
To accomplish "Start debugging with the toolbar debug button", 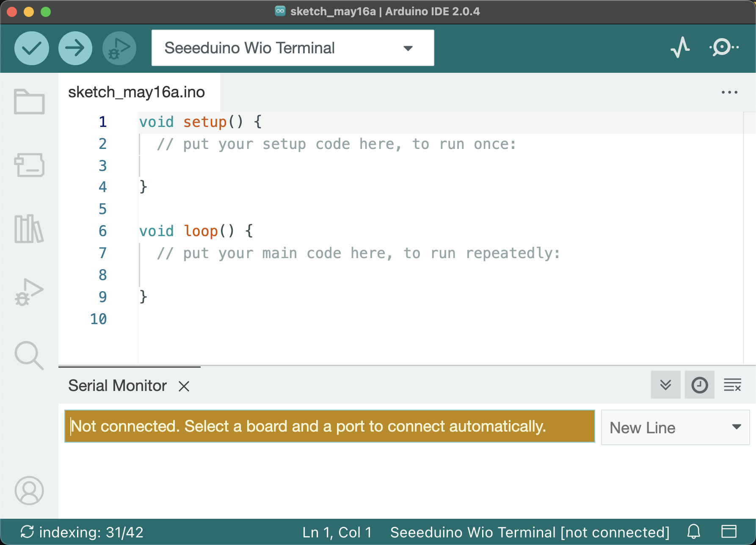I will tap(119, 48).
